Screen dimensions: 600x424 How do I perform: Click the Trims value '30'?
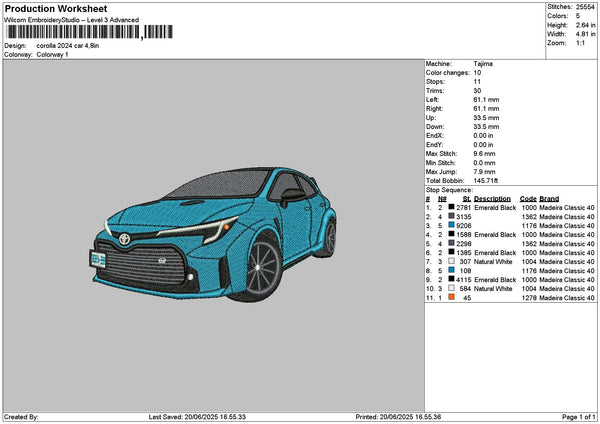pyautogui.click(x=477, y=91)
